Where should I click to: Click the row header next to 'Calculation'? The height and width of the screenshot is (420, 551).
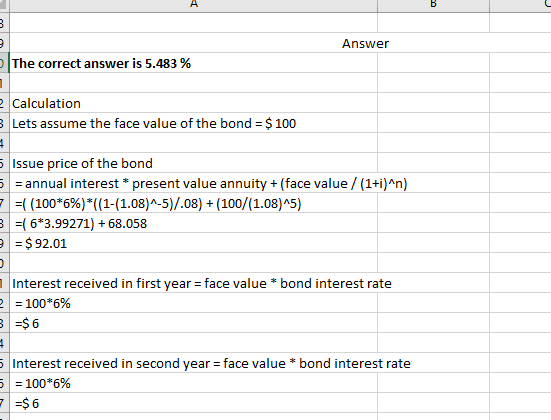click(x=4, y=103)
